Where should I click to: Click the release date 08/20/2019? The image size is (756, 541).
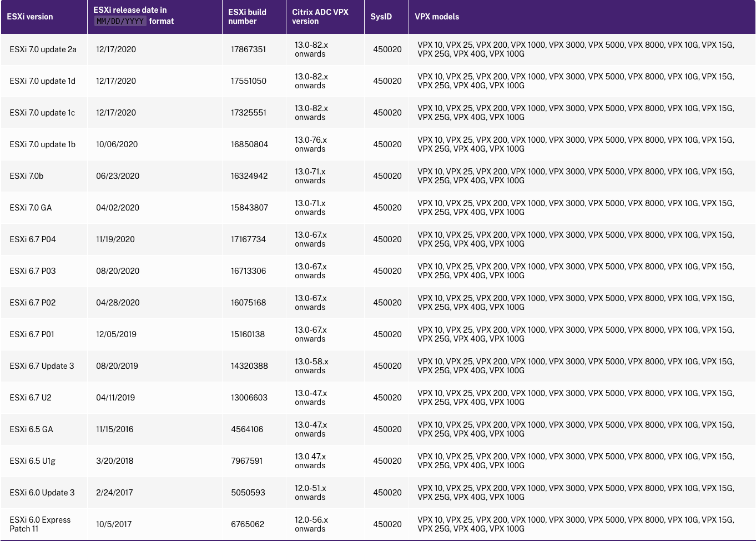coord(117,366)
